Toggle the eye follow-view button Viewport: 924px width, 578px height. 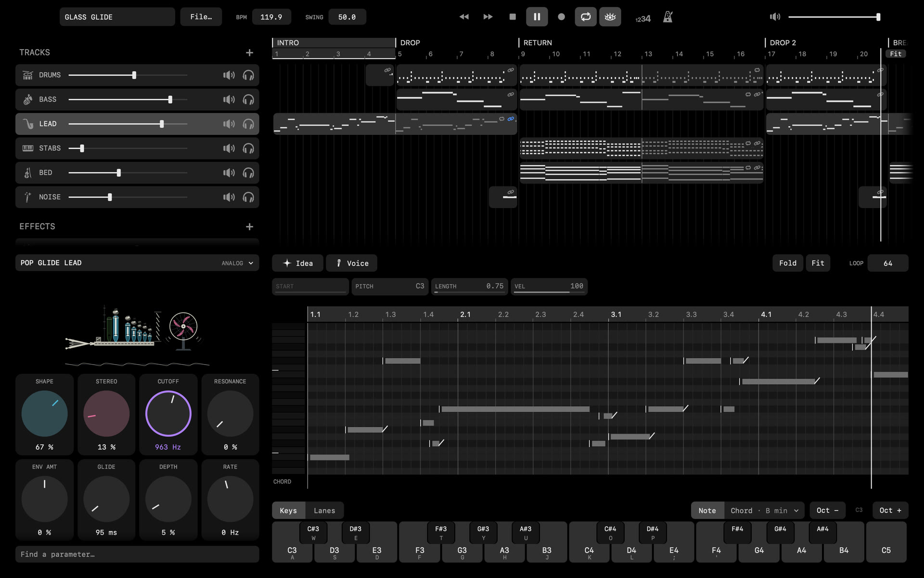pos(610,17)
